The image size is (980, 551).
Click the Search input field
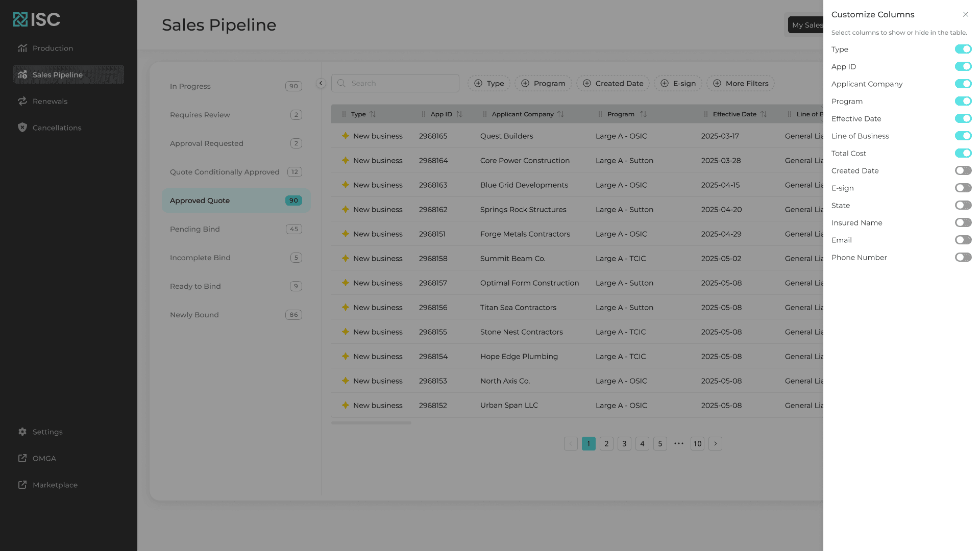pos(395,83)
